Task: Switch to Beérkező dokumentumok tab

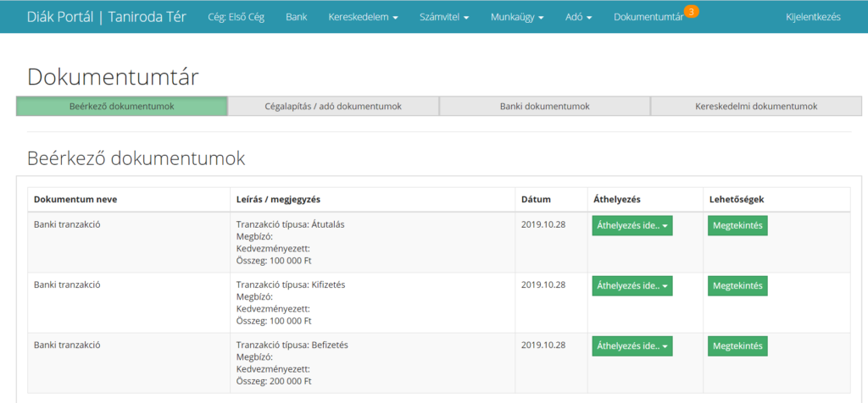Action: click(122, 107)
